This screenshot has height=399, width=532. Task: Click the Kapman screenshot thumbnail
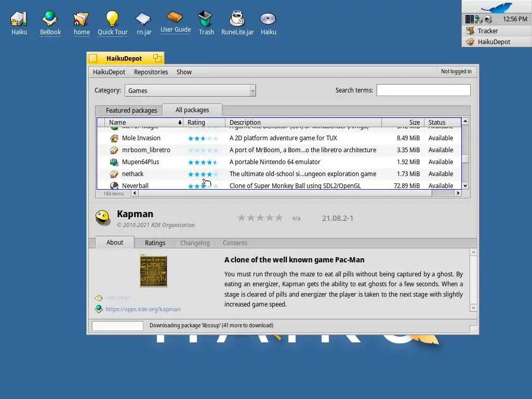pos(153,271)
